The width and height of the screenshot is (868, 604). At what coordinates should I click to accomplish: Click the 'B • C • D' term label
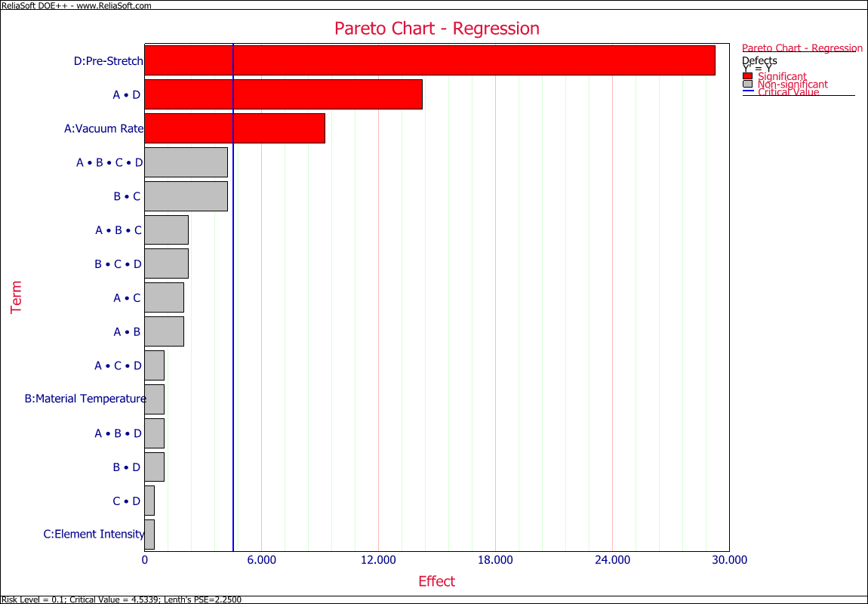(x=119, y=263)
